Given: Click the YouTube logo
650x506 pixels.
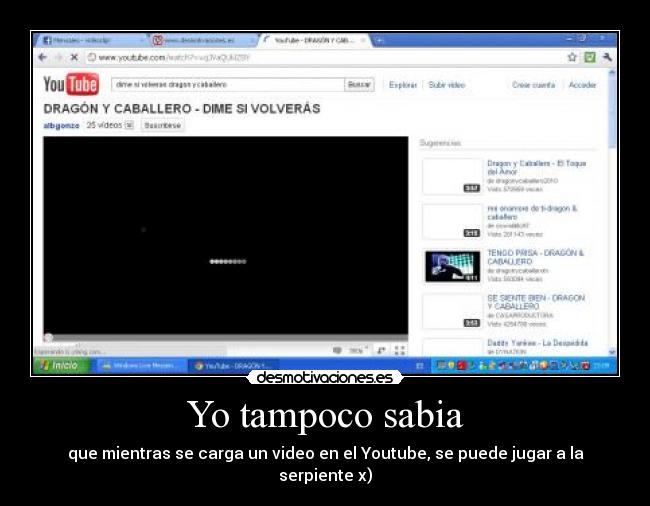Looking at the screenshot, I should (71, 84).
